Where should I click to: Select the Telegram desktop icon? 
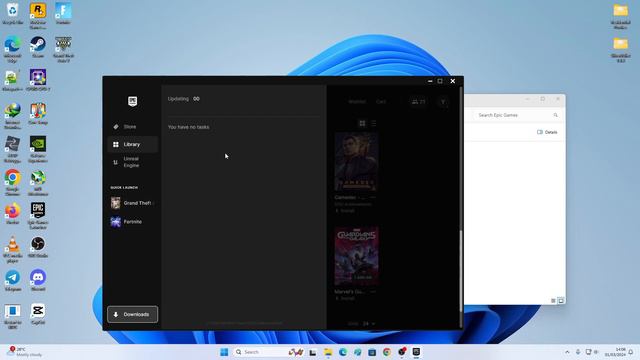pos(13,280)
